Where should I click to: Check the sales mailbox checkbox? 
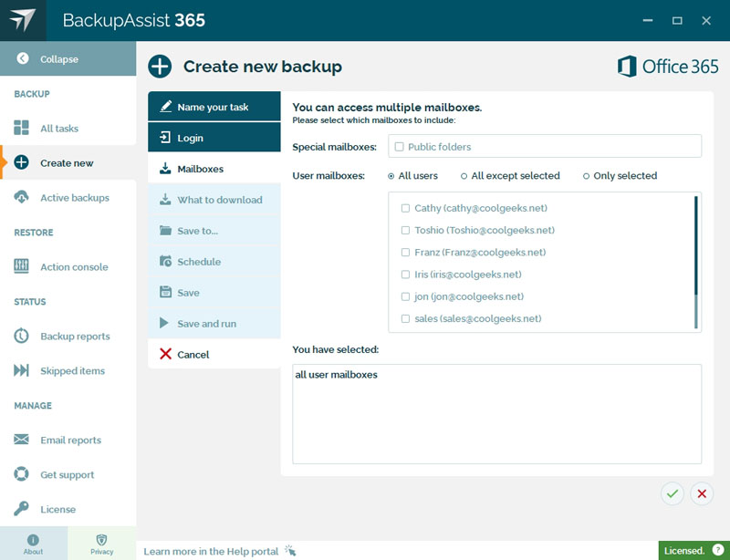click(x=405, y=318)
